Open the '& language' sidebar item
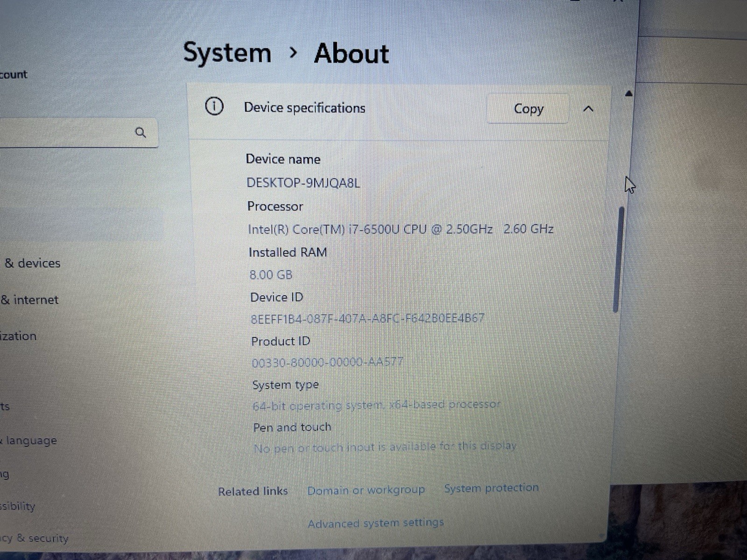The image size is (747, 560). pos(28,441)
